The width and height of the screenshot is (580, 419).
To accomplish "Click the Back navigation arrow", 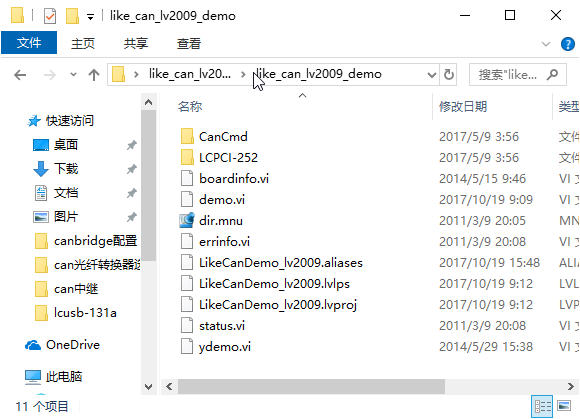I will (x=20, y=75).
